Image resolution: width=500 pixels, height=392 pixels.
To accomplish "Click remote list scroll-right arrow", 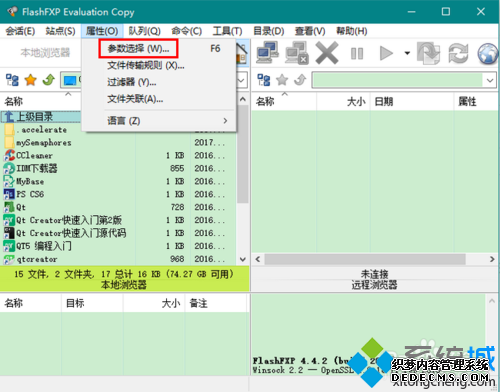I will tap(492, 259).
